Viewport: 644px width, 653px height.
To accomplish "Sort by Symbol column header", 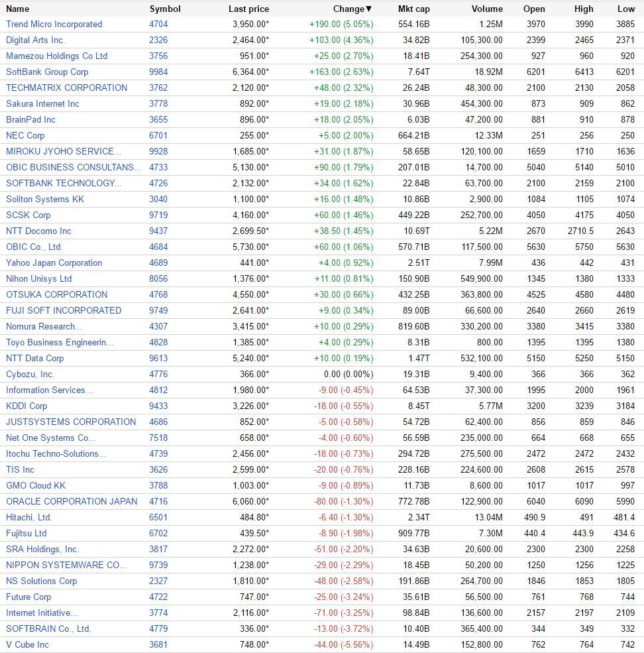I will tap(165, 9).
